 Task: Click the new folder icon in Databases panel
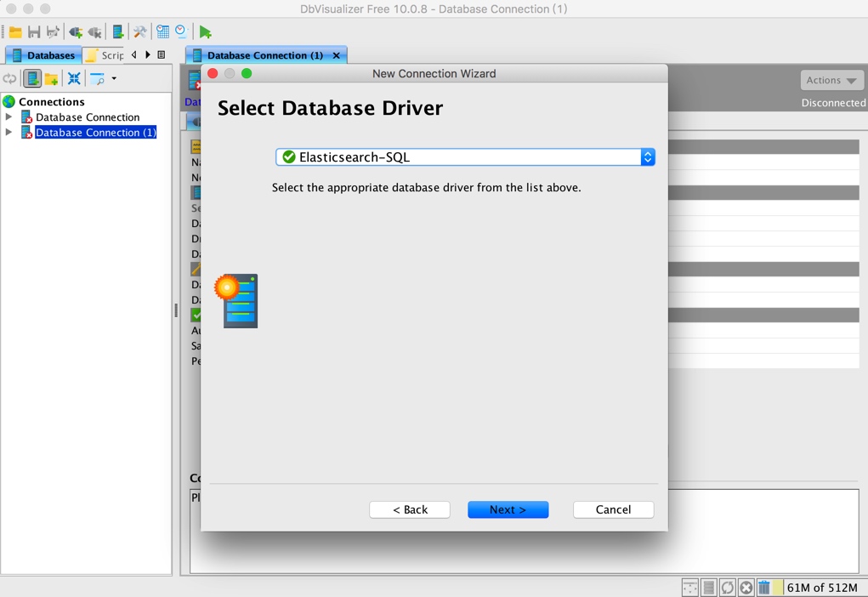tap(52, 78)
